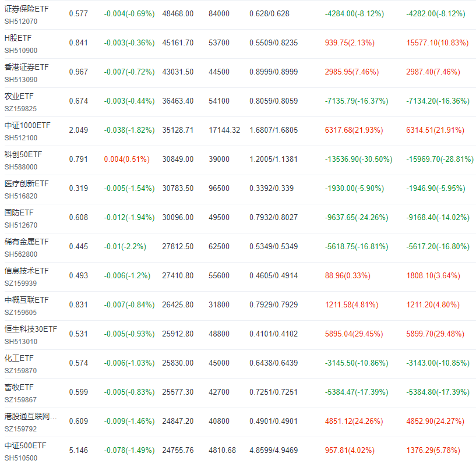The height and width of the screenshot is (464, 476).
Task: Select stock code SZ159939
Action: (x=20, y=284)
